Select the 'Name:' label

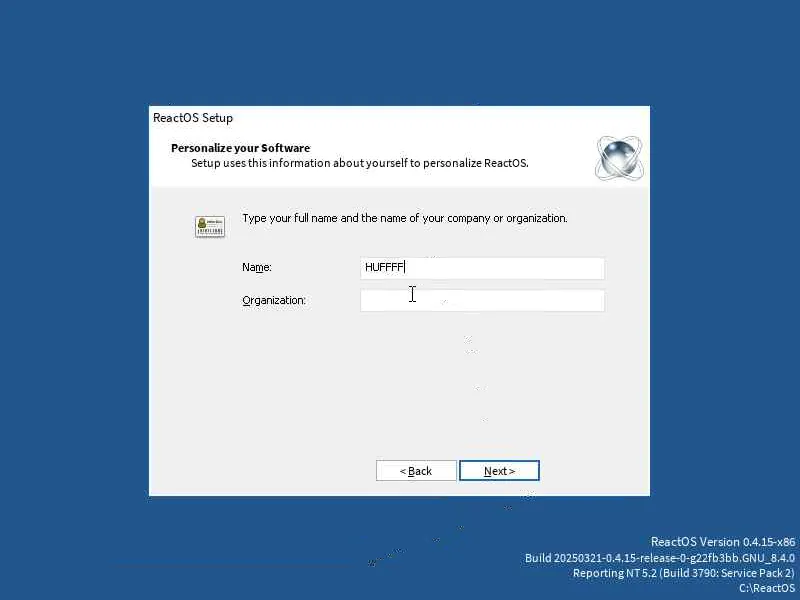tap(257, 267)
